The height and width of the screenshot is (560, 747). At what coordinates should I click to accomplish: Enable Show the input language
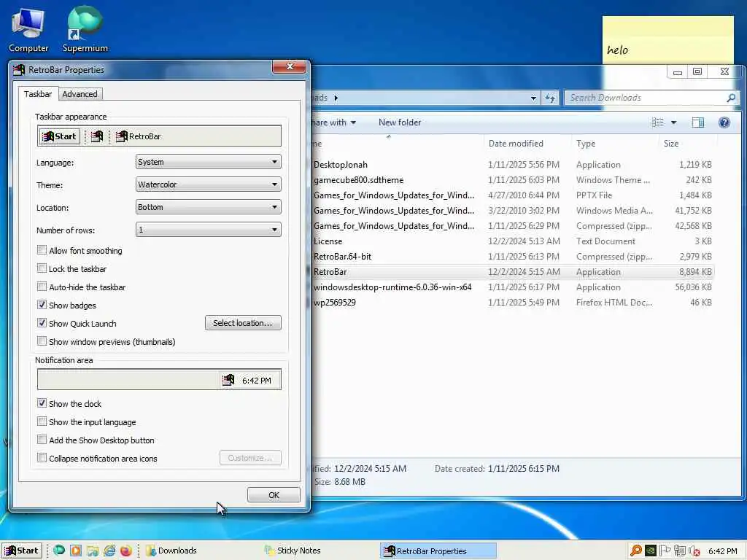tap(42, 421)
